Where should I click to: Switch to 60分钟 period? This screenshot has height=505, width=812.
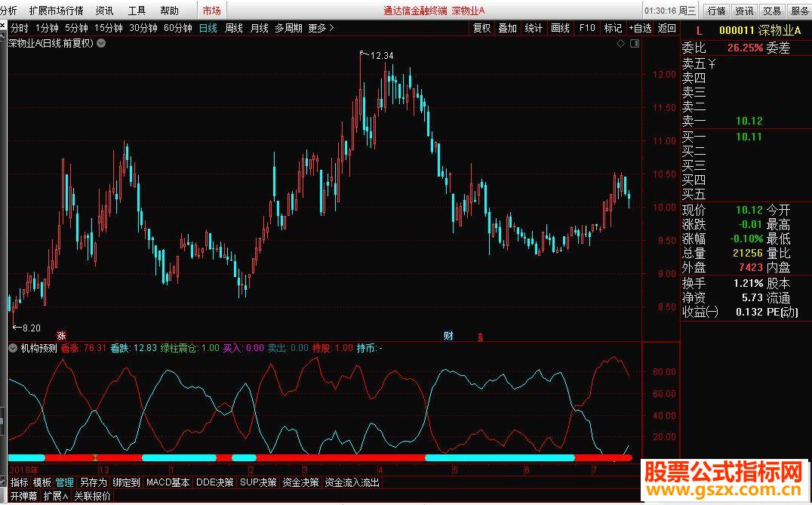pos(177,28)
